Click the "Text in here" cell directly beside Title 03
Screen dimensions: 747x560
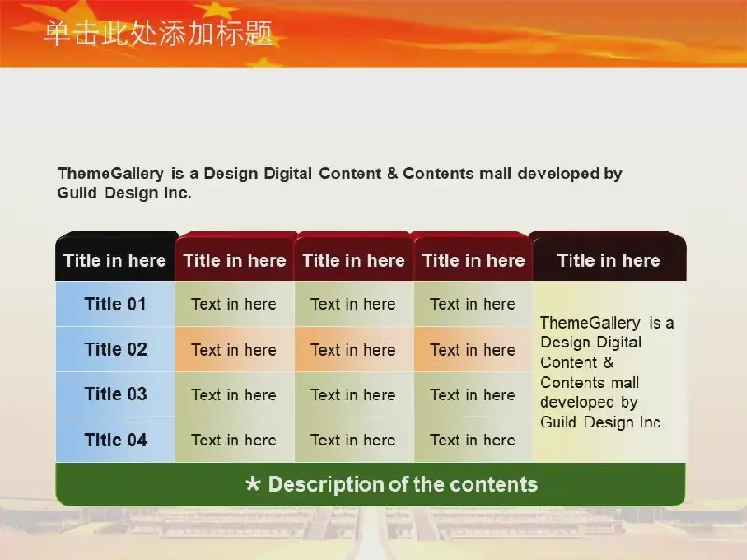click(x=234, y=395)
